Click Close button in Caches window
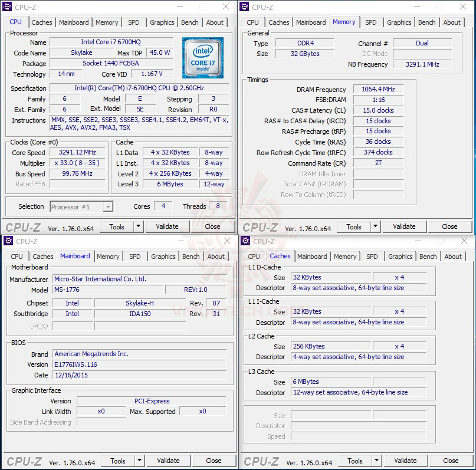This screenshot has height=470, width=476. coord(451,461)
